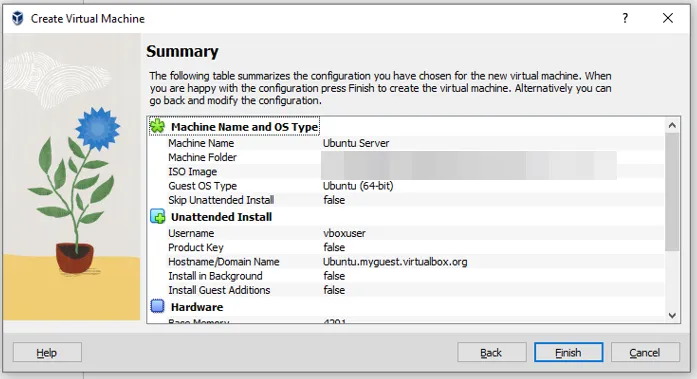Click false value of Product Key
The width and height of the screenshot is (697, 379).
coord(334,247)
